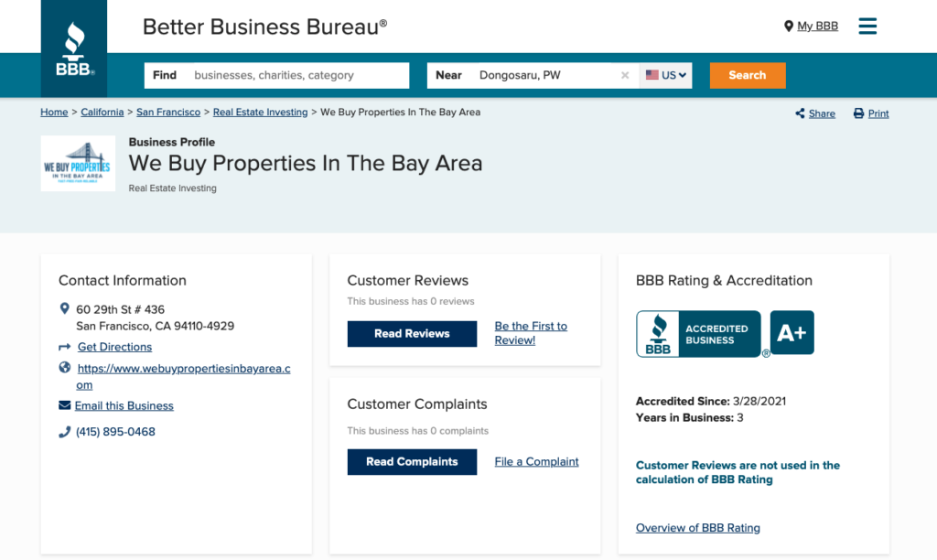
Task: Click the location pin beside My BBB
Action: point(788,27)
